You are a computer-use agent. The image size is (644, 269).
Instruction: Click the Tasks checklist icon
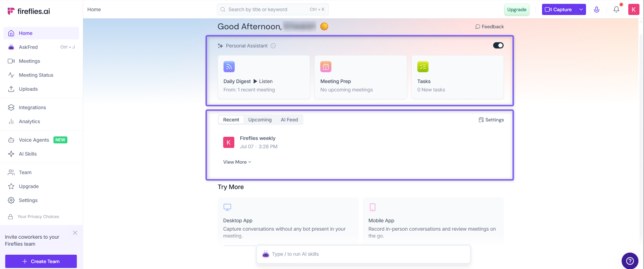[423, 67]
